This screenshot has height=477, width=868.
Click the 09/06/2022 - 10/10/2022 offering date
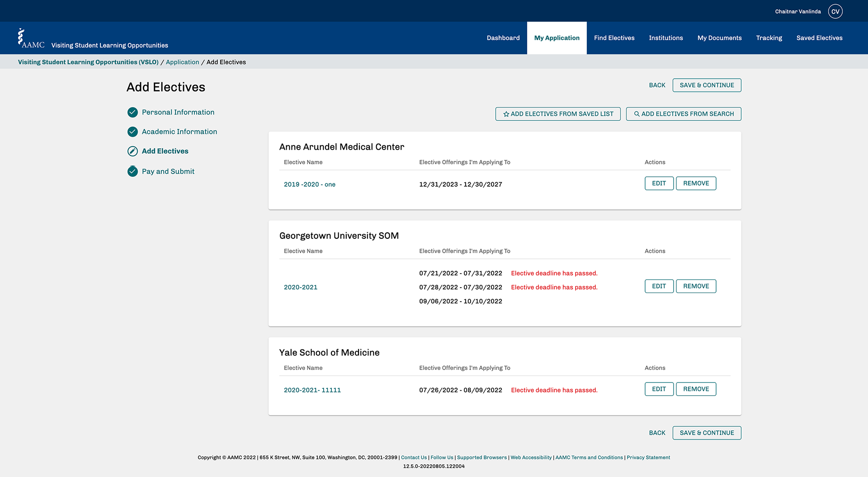(x=461, y=301)
